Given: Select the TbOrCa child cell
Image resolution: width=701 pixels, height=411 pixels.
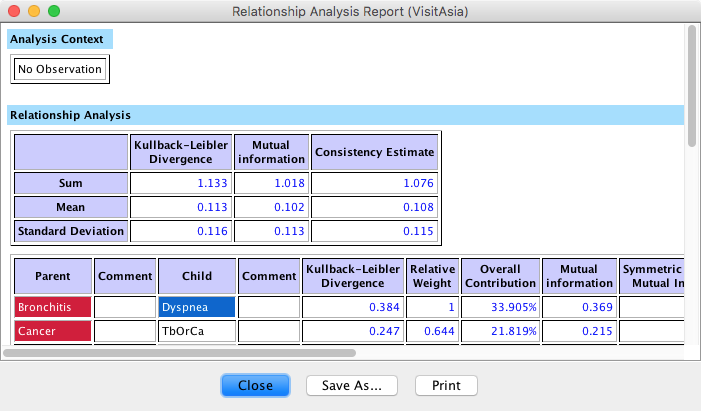Looking at the screenshot, I should click(196, 331).
